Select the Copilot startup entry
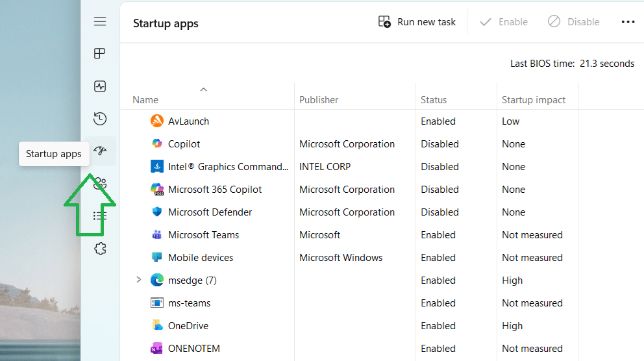This screenshot has height=361, width=644. pyautogui.click(x=184, y=144)
